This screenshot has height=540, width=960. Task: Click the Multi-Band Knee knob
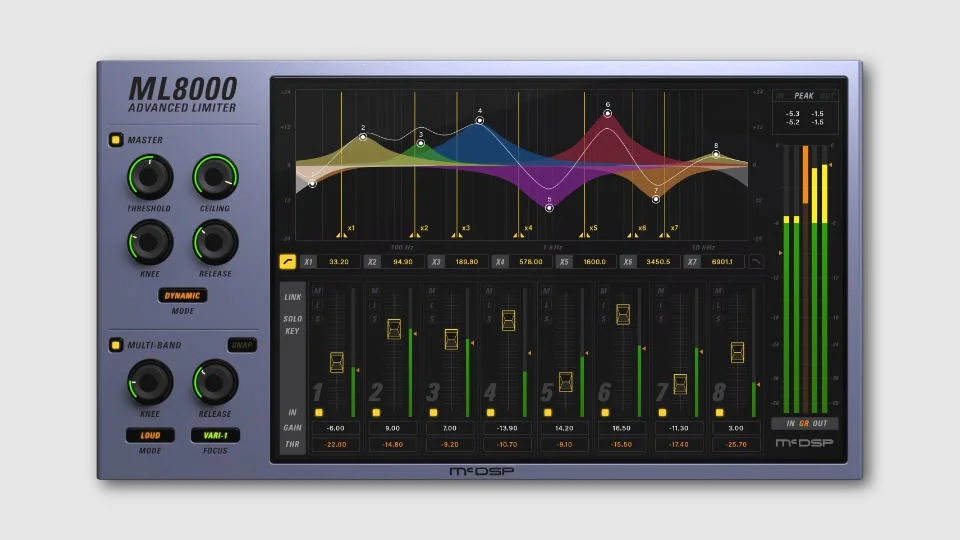click(x=149, y=383)
